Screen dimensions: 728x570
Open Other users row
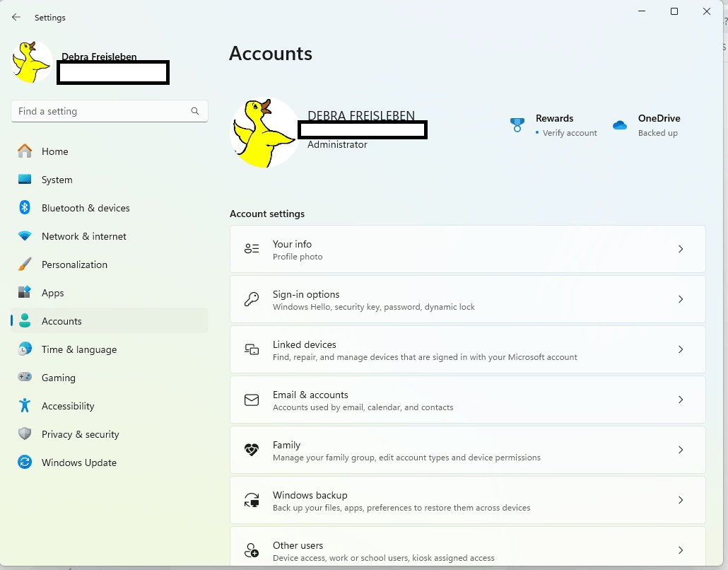467,546
